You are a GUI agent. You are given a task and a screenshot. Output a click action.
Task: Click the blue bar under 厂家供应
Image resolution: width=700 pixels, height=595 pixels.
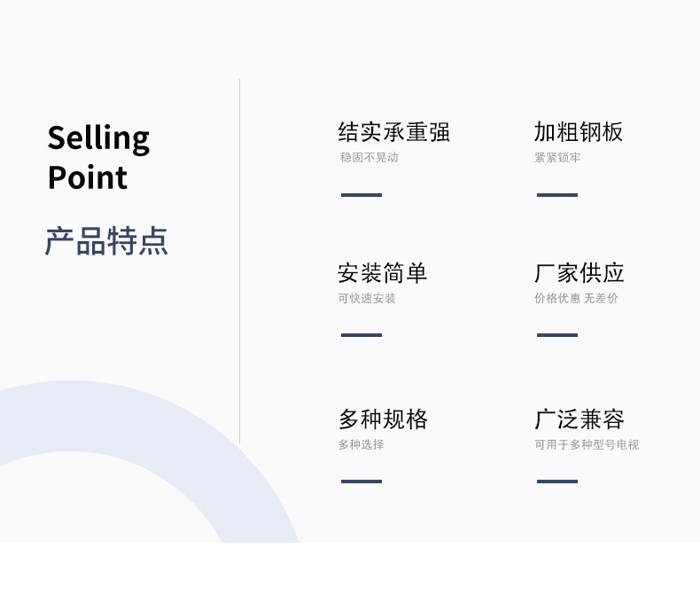557,335
